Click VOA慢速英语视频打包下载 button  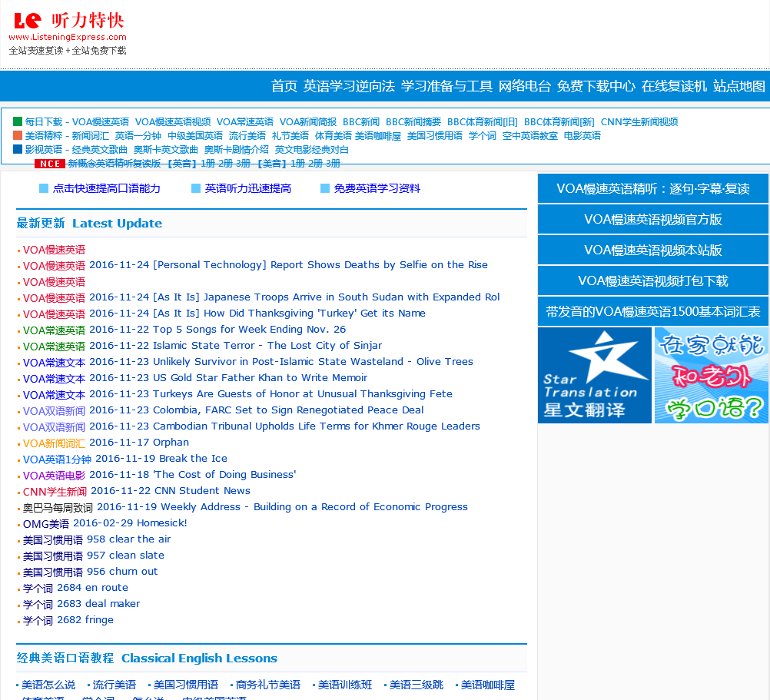coord(652,280)
